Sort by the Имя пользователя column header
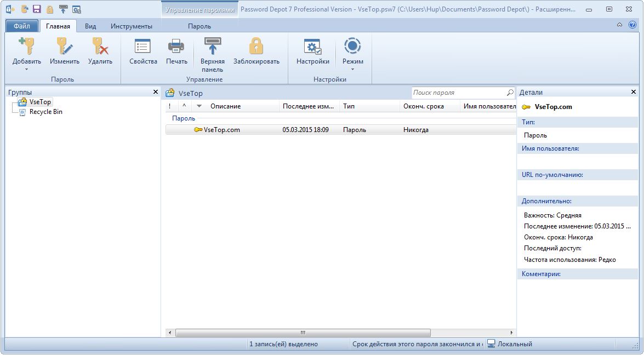Screen dimensions: 644x355 [x=488, y=106]
